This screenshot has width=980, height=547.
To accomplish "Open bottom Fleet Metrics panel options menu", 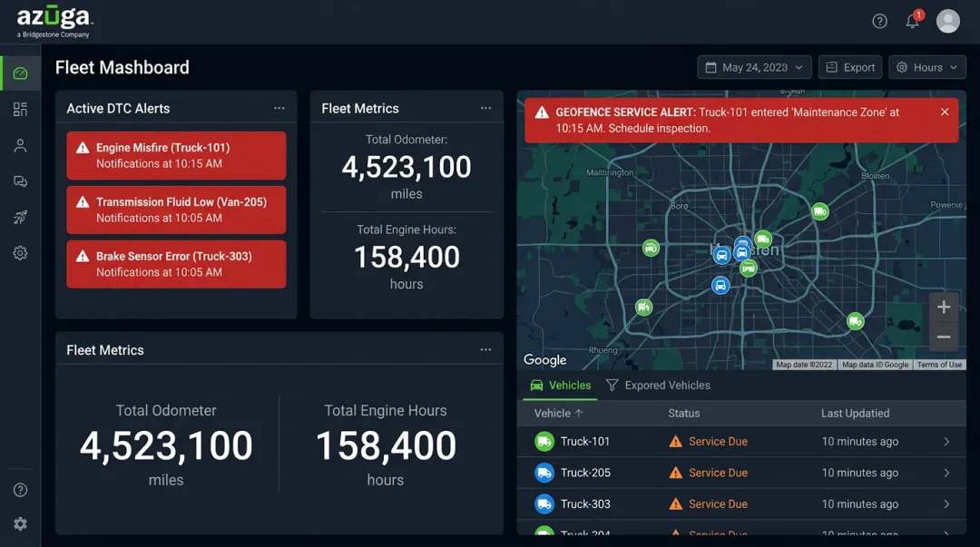I will coord(485,350).
